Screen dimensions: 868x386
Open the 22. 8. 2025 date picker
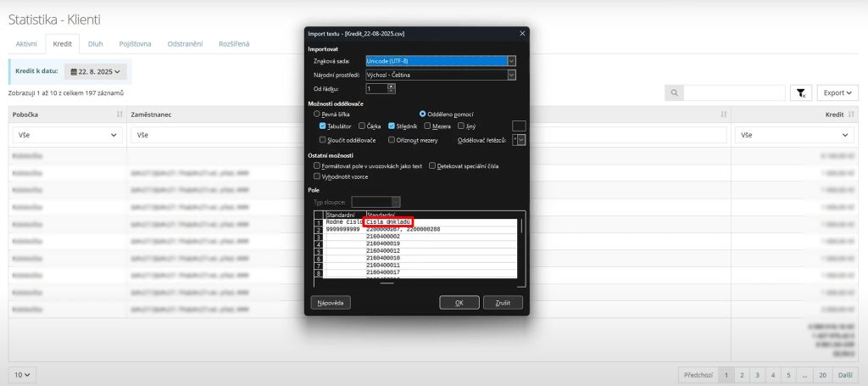95,72
